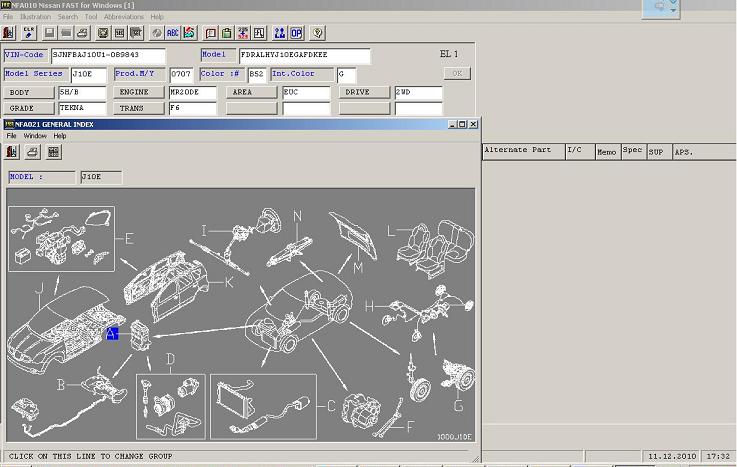This screenshot has width=737, height=467.
Task: Click the exit door icon in General Index
Action: [x=12, y=152]
